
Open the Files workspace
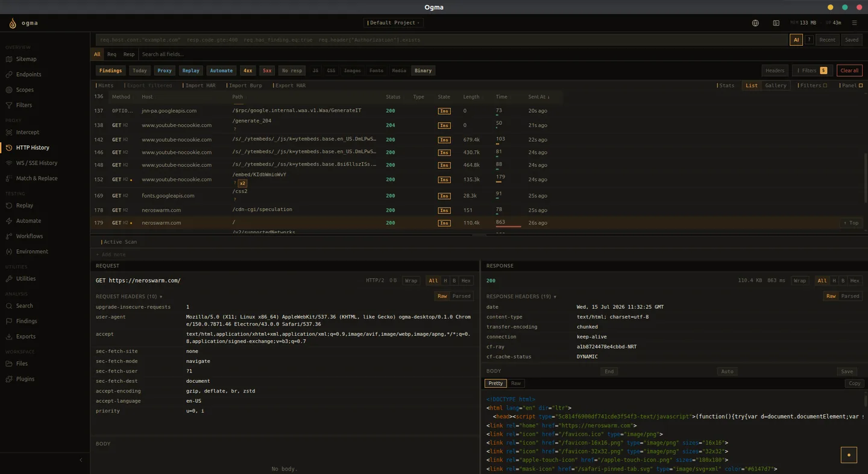[22, 364]
